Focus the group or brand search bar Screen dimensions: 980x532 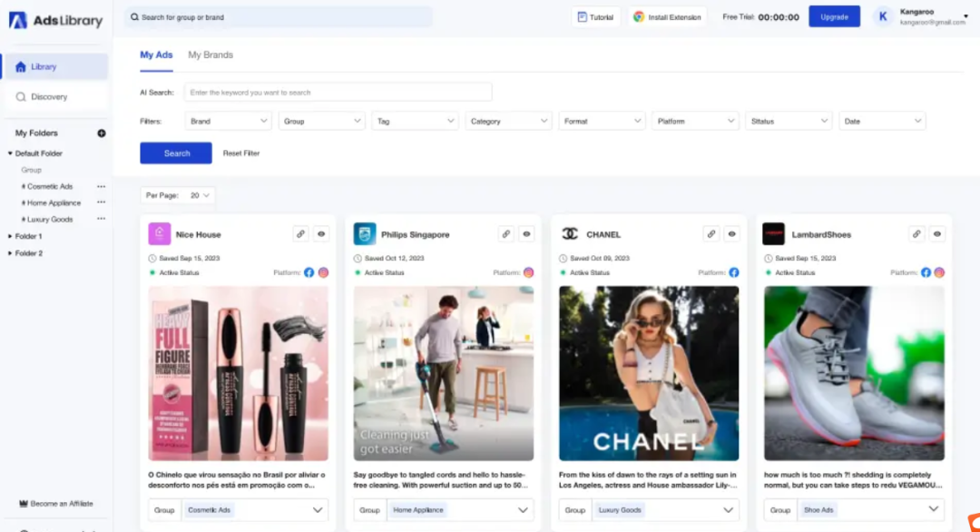pos(279,17)
